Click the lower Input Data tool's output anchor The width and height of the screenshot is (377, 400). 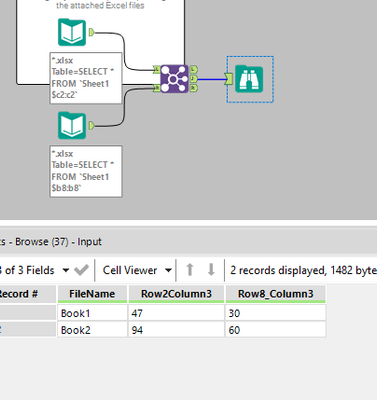pyautogui.click(x=92, y=126)
